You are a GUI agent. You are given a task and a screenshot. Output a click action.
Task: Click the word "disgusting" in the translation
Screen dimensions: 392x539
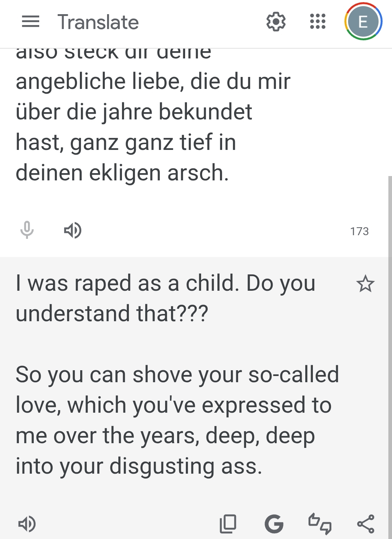(162, 466)
